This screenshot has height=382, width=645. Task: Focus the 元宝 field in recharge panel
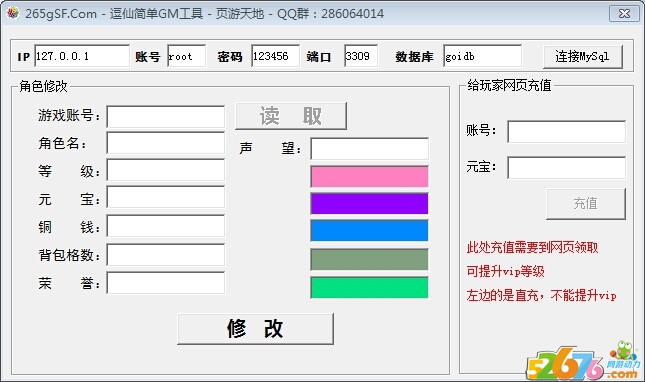[566, 167]
